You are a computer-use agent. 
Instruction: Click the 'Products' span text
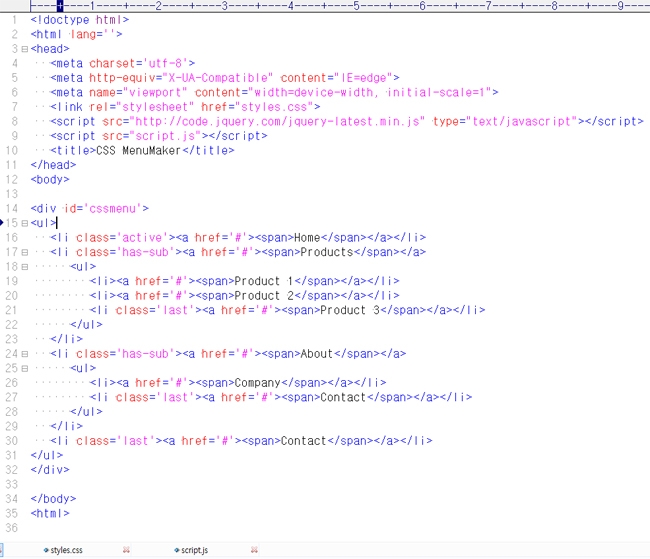click(x=327, y=252)
